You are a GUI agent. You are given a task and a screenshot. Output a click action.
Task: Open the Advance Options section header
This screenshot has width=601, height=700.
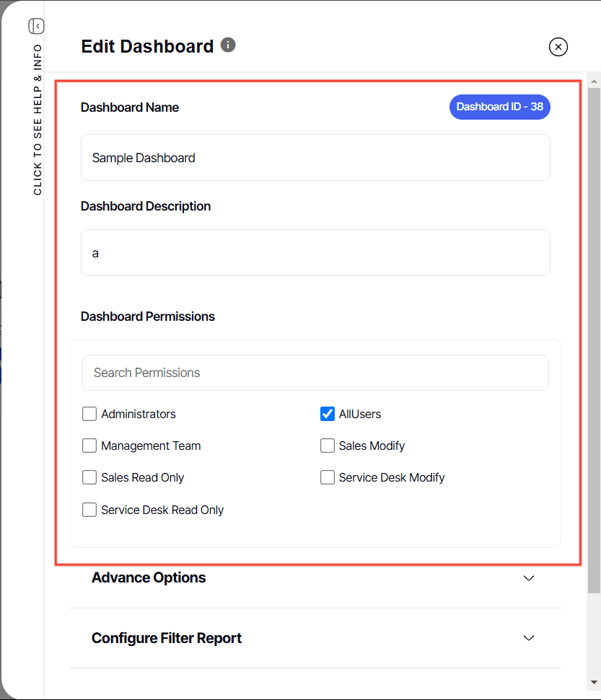(149, 577)
